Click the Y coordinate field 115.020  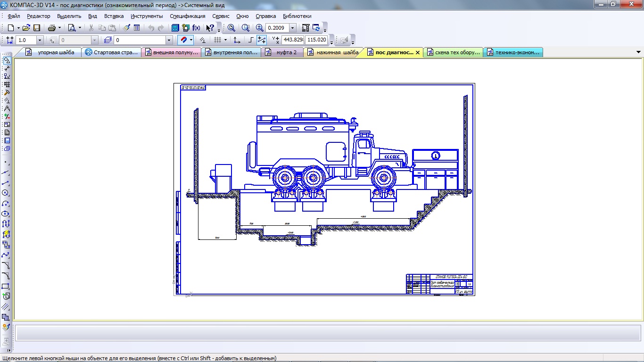click(x=317, y=40)
